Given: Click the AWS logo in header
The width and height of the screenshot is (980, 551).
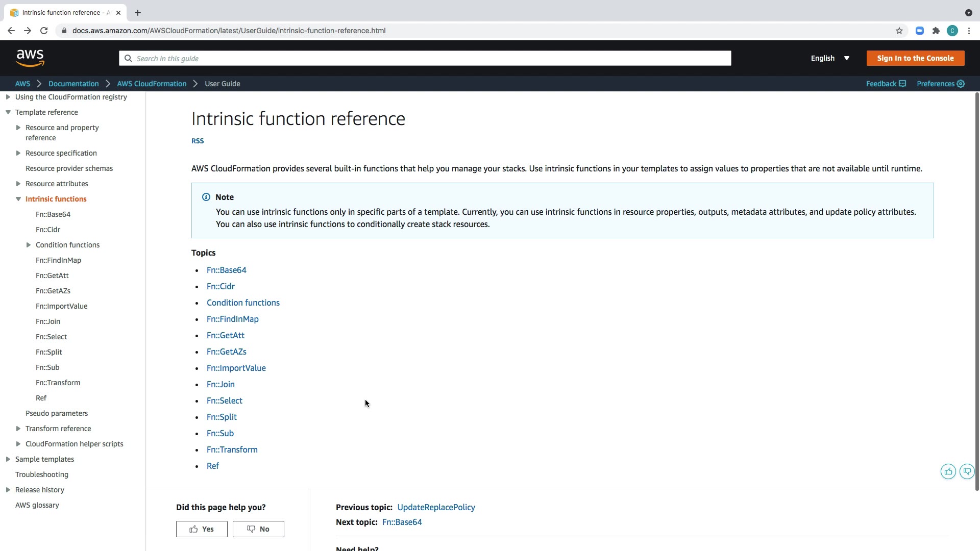Looking at the screenshot, I should click(30, 58).
